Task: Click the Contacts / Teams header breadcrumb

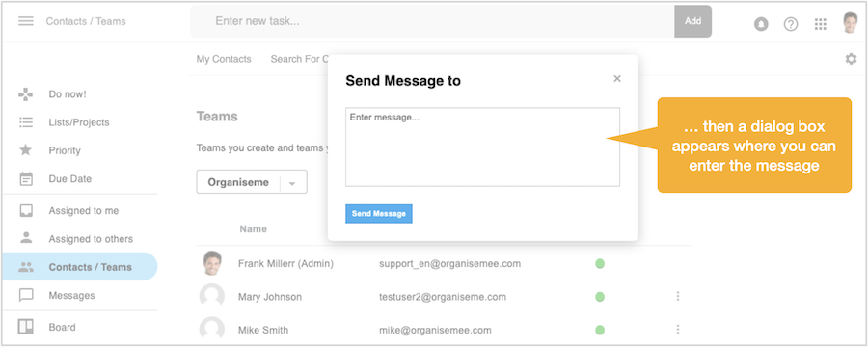Action: click(86, 21)
